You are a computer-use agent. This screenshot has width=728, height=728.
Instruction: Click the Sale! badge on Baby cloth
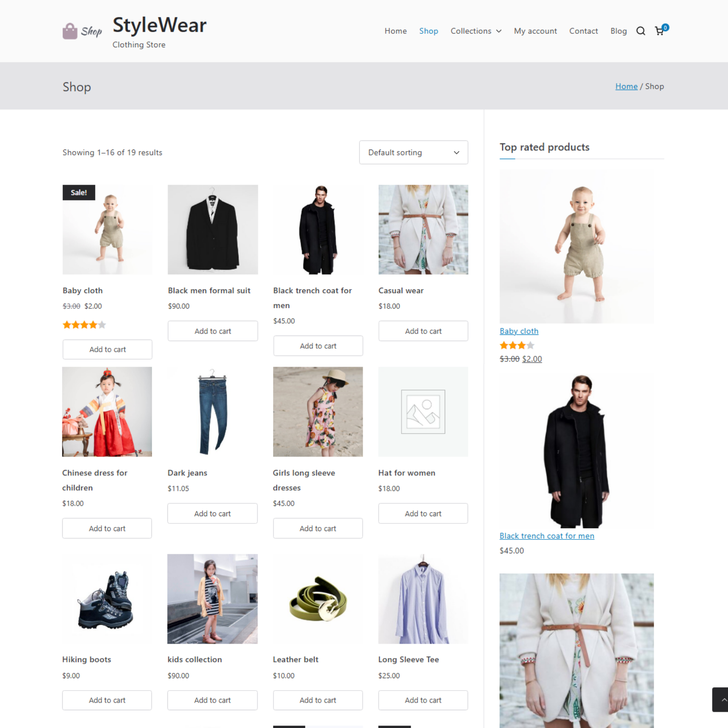[79, 193]
